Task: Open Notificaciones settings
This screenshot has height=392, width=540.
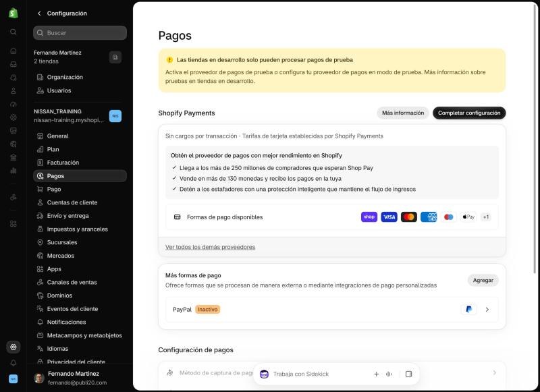Action: coord(80,322)
